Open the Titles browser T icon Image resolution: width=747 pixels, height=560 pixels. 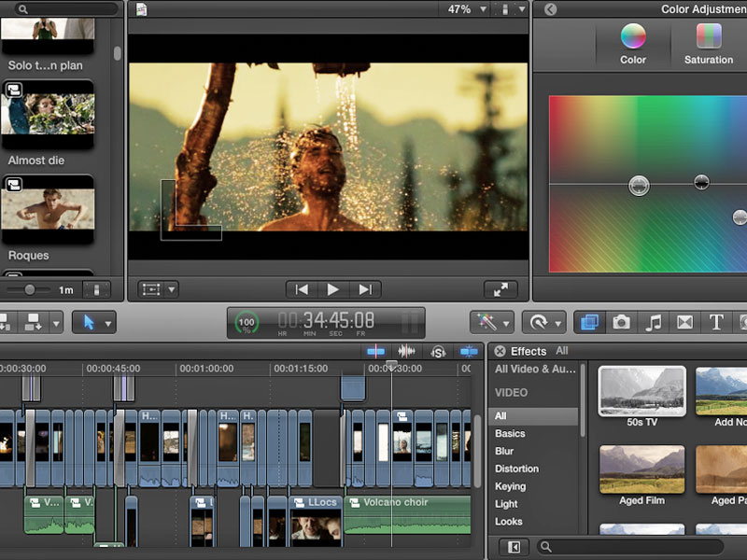716,323
